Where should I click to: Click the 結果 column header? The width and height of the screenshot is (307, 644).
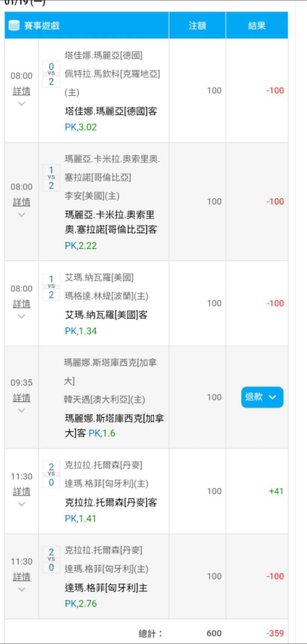257,26
